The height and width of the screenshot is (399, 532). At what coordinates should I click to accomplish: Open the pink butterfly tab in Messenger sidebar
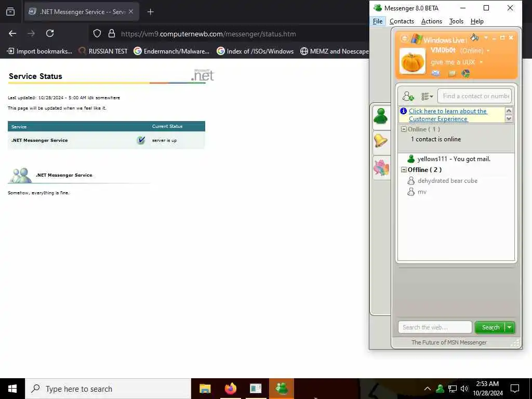point(381,168)
